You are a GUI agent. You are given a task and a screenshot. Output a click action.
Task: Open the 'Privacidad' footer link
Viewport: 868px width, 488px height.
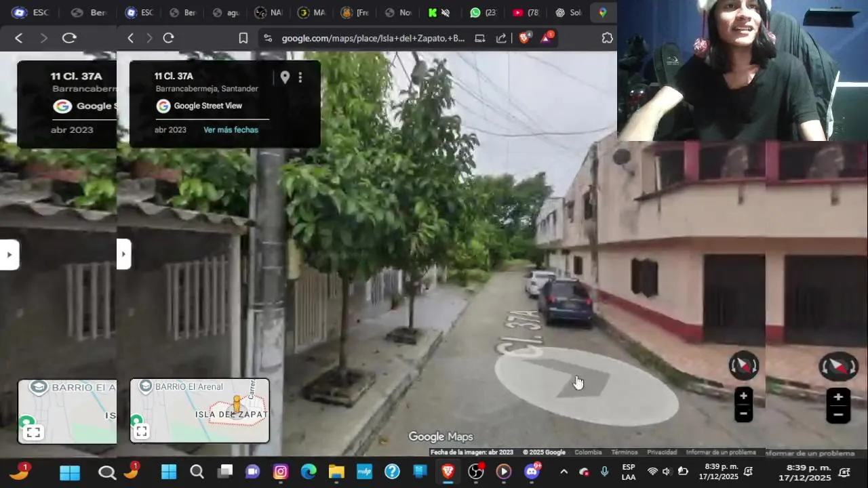[x=662, y=452]
